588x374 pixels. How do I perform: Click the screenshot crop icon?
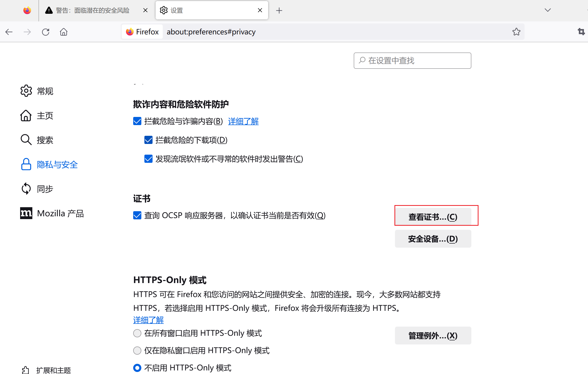coord(581,32)
